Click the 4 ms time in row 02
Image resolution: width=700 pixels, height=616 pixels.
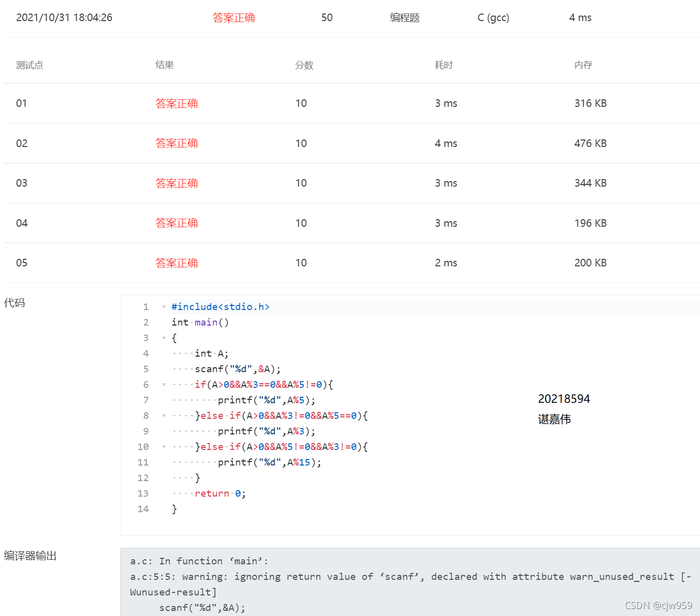[446, 143]
